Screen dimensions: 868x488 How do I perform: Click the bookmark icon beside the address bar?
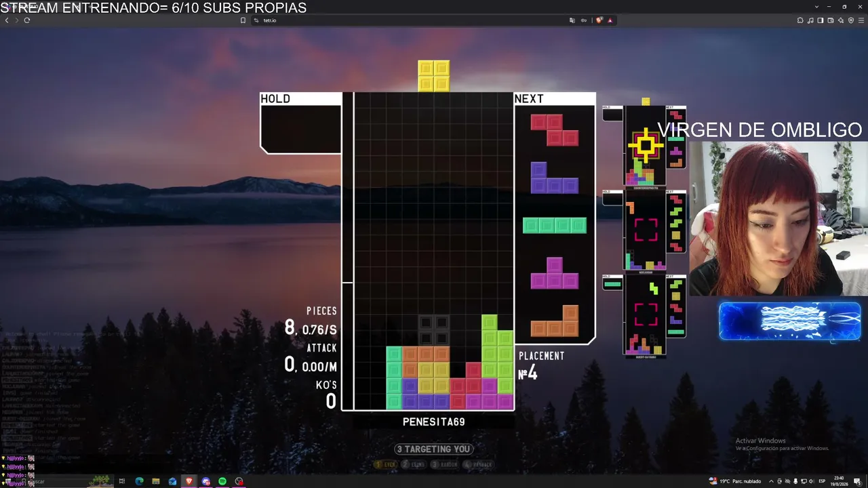coord(243,20)
